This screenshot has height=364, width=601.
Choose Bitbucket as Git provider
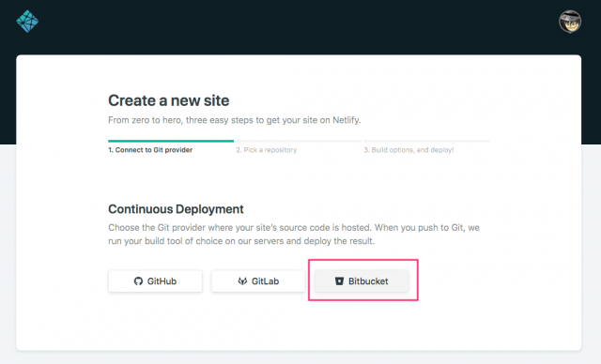click(362, 281)
